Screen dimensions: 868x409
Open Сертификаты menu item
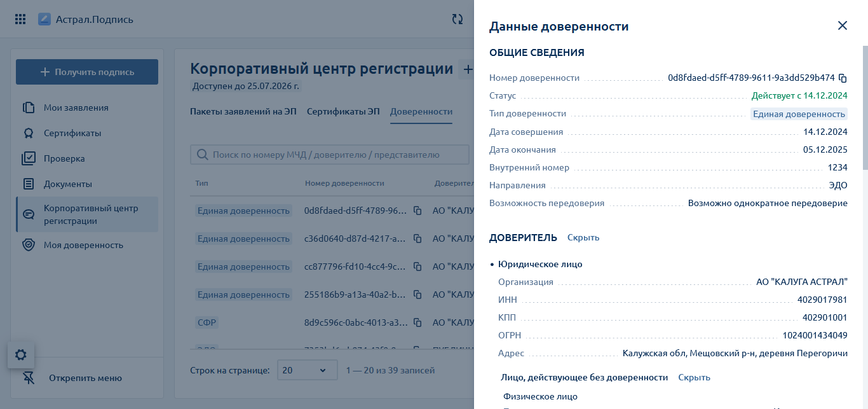87,133
